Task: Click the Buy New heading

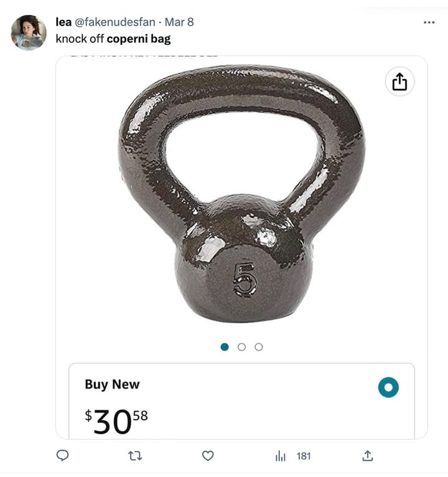Action: tap(112, 384)
